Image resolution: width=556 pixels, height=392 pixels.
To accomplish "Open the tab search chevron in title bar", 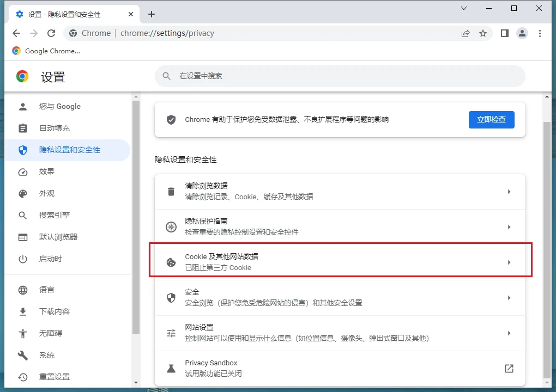I will pyautogui.click(x=464, y=8).
